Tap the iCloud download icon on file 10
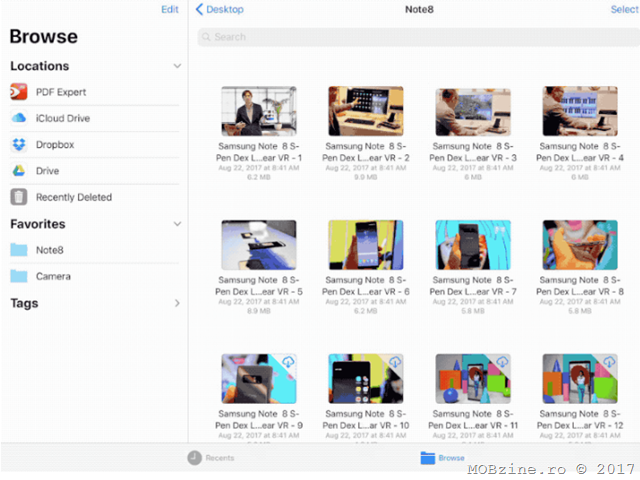640x480 pixels. coord(395,362)
